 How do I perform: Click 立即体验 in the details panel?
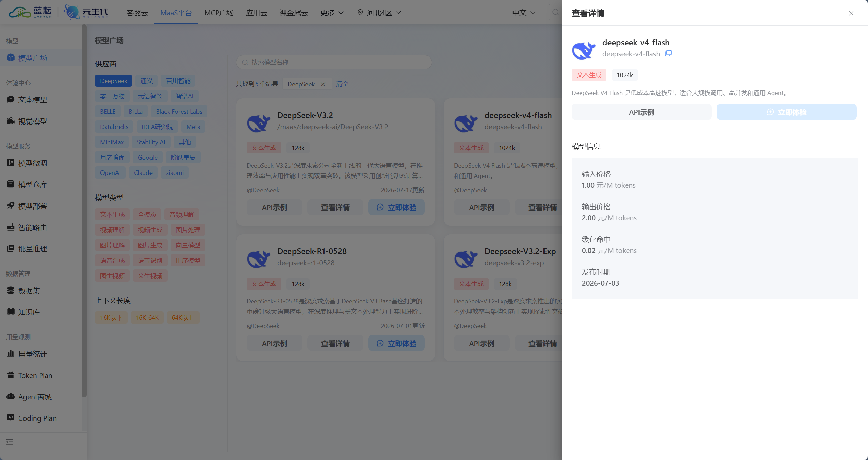787,112
